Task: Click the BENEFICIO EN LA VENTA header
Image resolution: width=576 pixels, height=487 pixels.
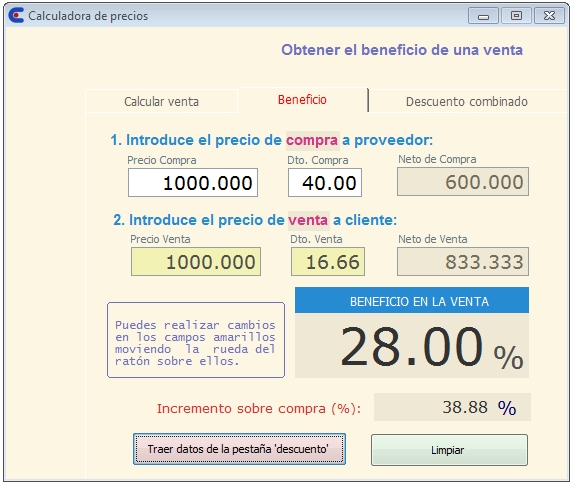Action: coord(412,301)
